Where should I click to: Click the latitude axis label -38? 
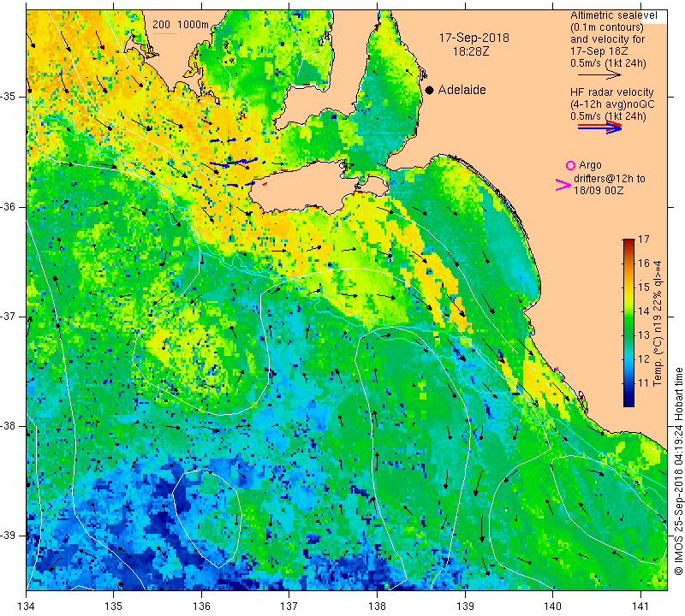coord(9,426)
